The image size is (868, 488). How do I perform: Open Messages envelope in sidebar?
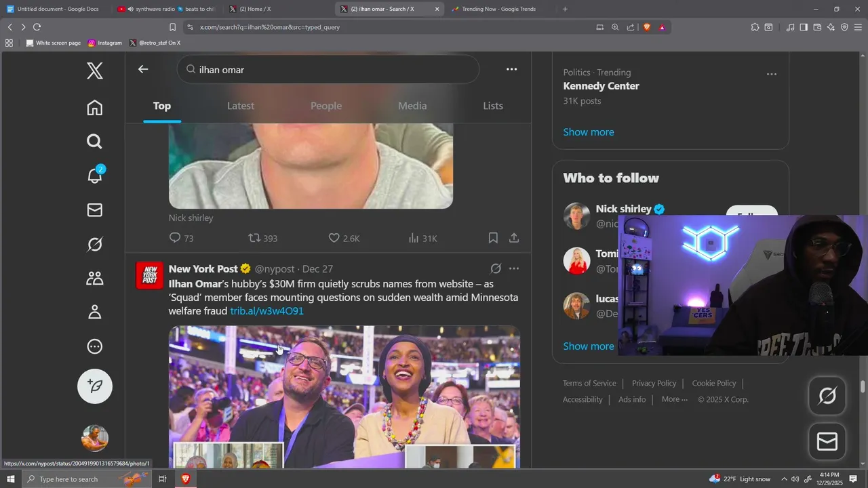click(x=95, y=210)
